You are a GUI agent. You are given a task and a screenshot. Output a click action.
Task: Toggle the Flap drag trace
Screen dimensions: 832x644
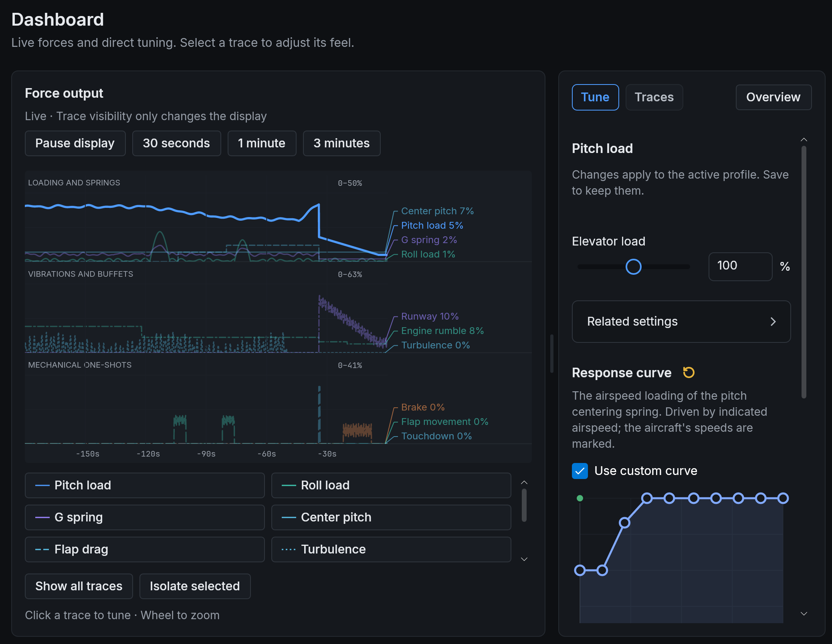[145, 549]
